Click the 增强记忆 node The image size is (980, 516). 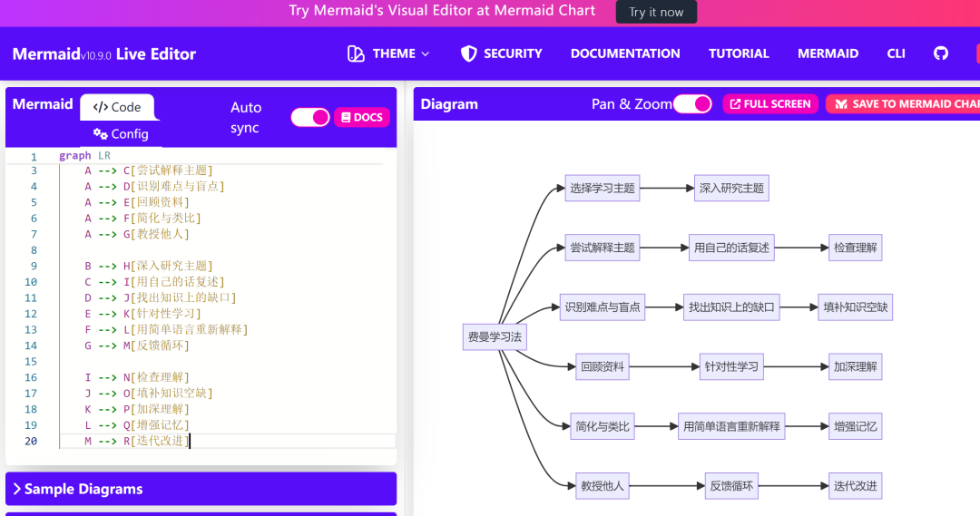click(855, 426)
